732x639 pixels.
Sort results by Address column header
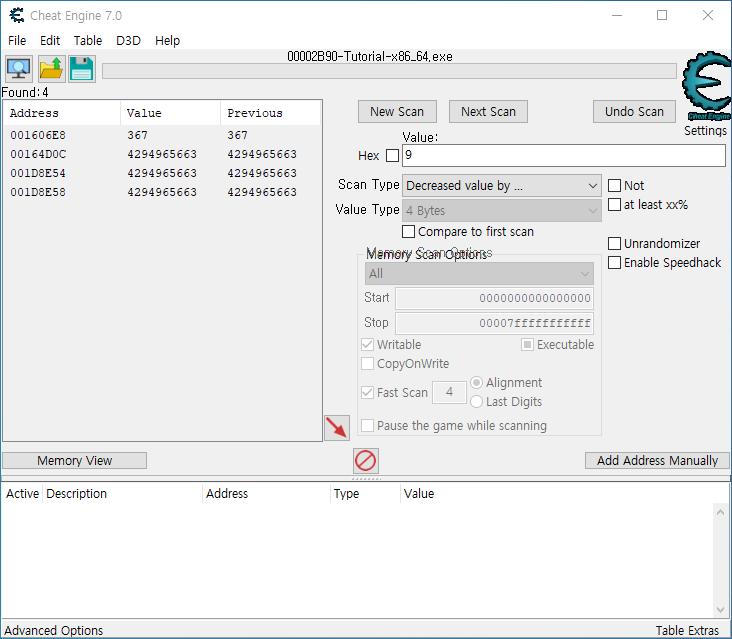(62, 113)
